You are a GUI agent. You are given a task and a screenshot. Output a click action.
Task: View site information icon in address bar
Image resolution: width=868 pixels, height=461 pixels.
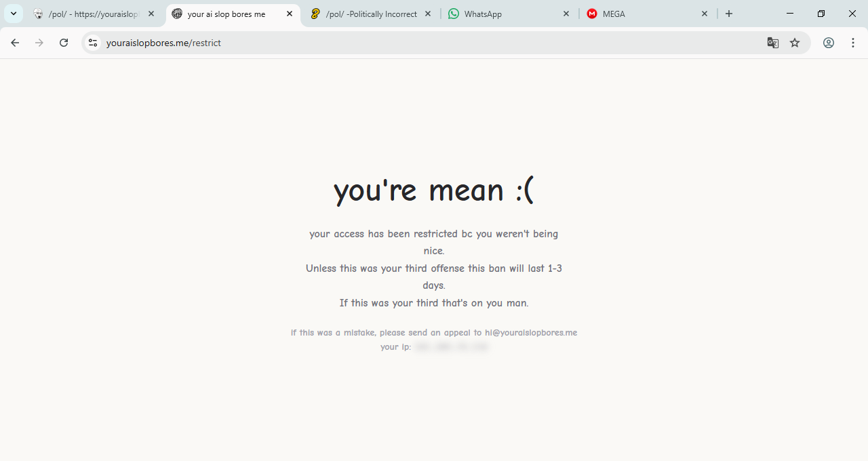(x=93, y=43)
